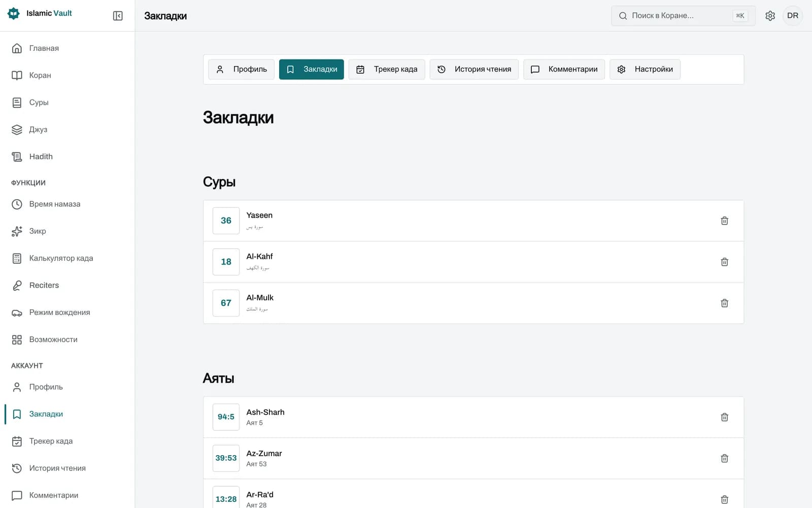
Task: Remove the Al-Kahf bookmark using its trash icon
Action: [x=724, y=262]
